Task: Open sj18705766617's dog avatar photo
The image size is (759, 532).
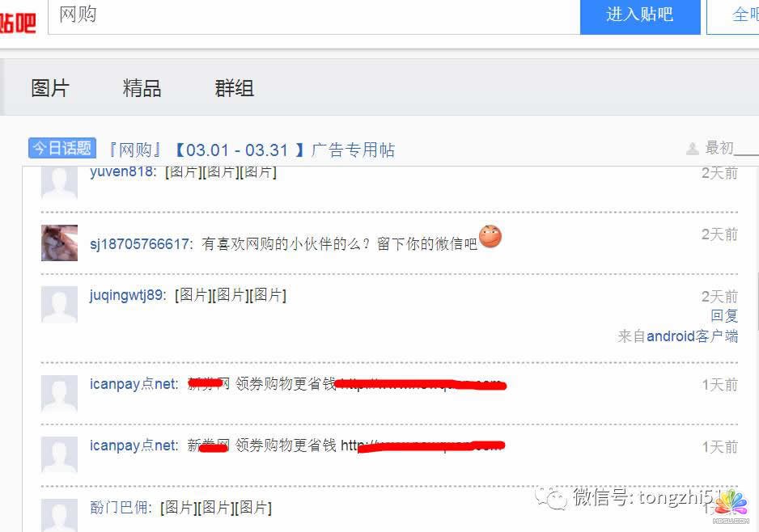Action: (60, 243)
